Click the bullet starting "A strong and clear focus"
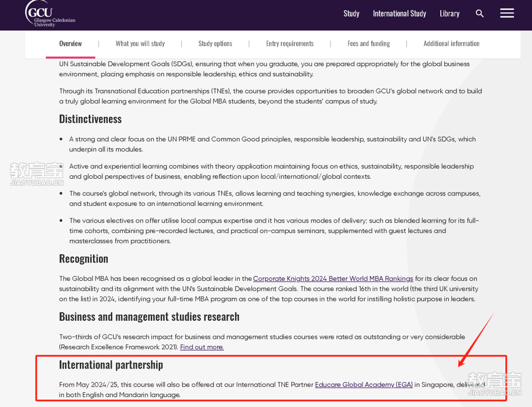Viewport: 532px width, 407px height. click(272, 144)
